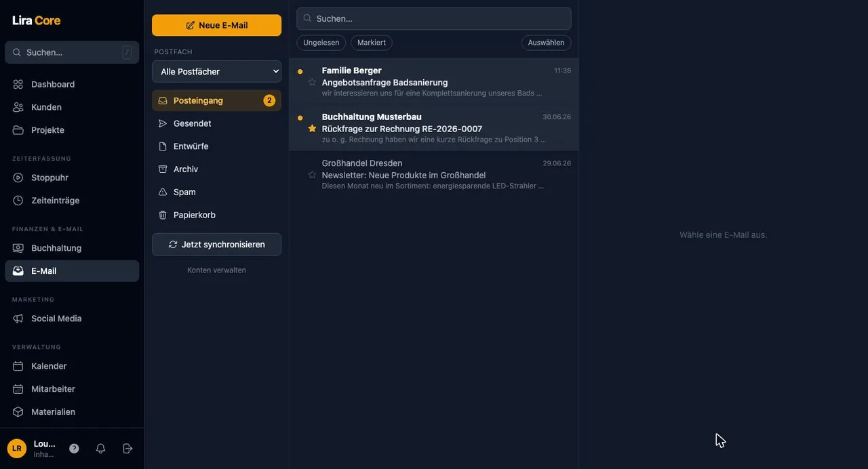The height and width of the screenshot is (469, 868).
Task: Unstar the Buchhaltung Musterbau email
Action: (x=312, y=128)
